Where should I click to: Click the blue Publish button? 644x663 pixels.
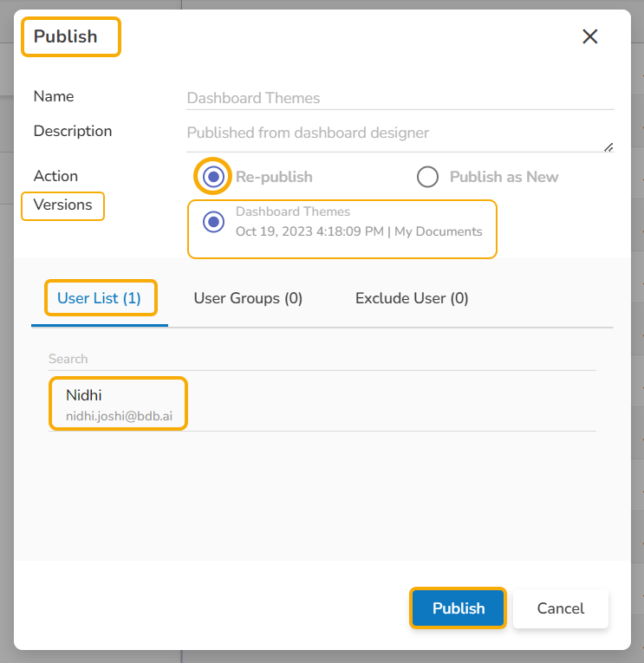coord(458,608)
